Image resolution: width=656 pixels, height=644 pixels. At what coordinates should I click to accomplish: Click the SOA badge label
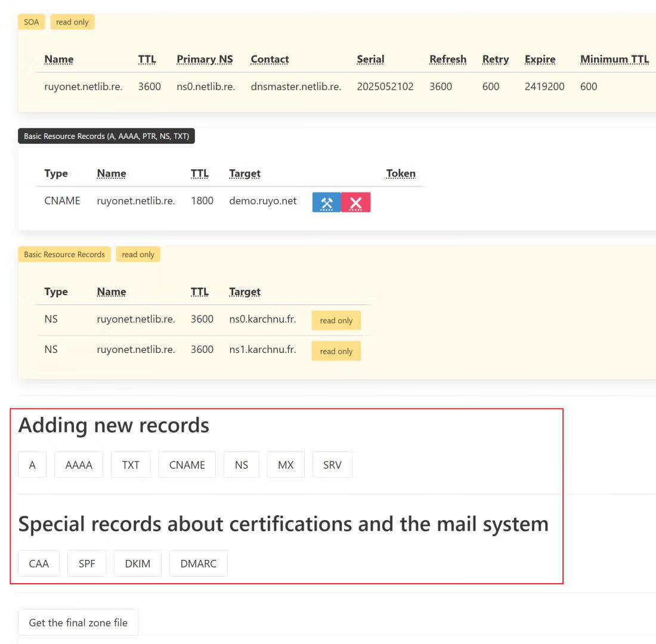pos(31,22)
